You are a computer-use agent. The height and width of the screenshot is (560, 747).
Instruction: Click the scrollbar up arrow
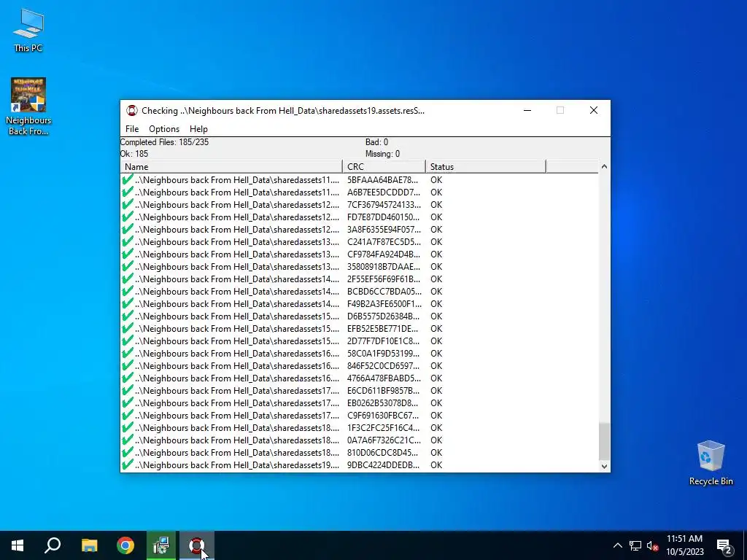(x=604, y=167)
